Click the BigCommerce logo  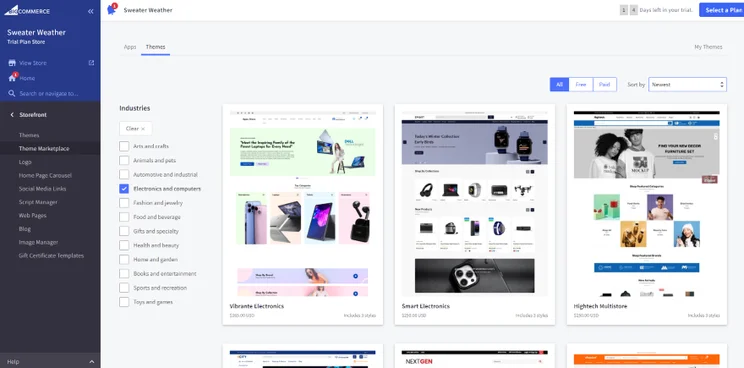pyautogui.click(x=27, y=10)
